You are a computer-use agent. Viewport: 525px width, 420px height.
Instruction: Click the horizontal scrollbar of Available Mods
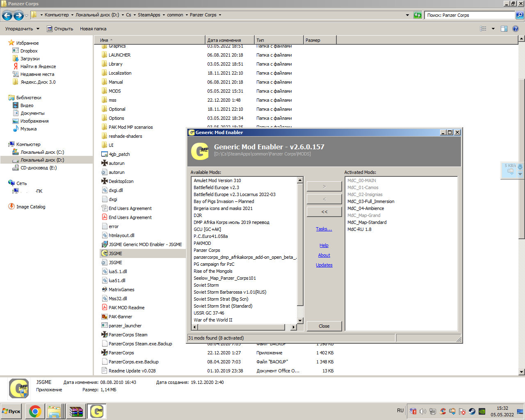pyautogui.click(x=241, y=327)
